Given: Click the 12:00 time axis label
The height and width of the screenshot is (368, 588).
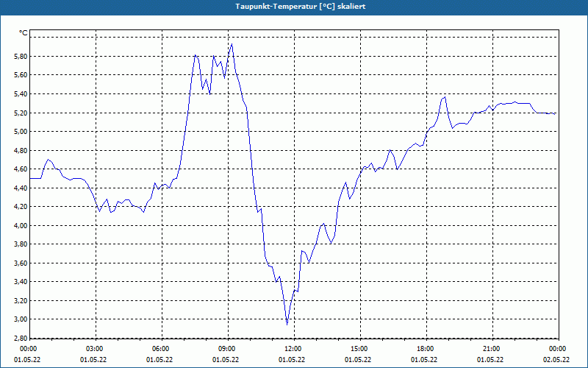Looking at the screenshot, I should pos(294,349).
